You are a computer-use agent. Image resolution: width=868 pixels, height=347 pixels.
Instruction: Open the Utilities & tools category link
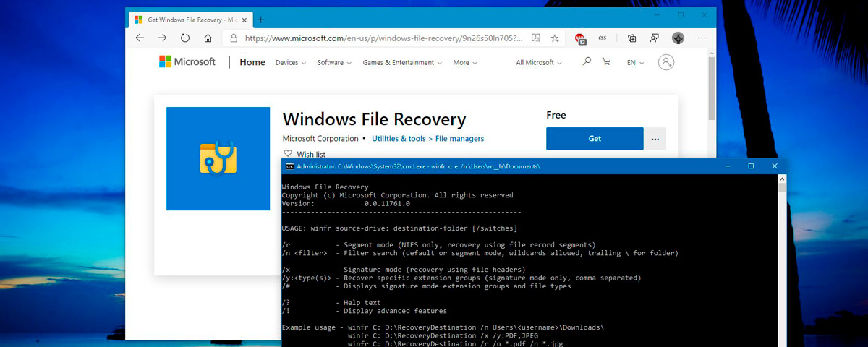click(399, 138)
